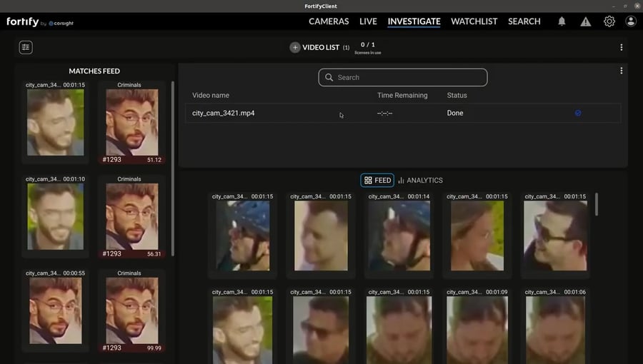Click the Search input field
This screenshot has height=364, width=643.
(411, 77)
